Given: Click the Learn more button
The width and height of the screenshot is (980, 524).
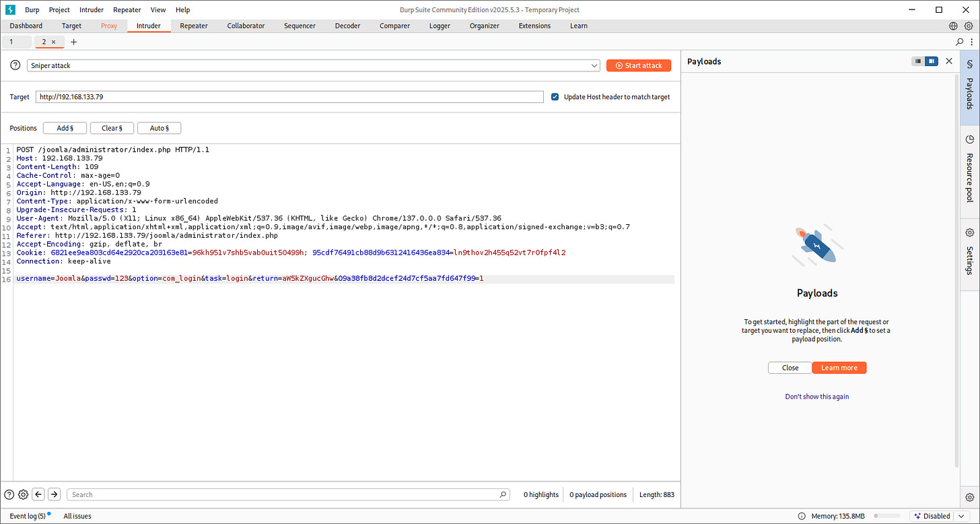Looking at the screenshot, I should (839, 368).
